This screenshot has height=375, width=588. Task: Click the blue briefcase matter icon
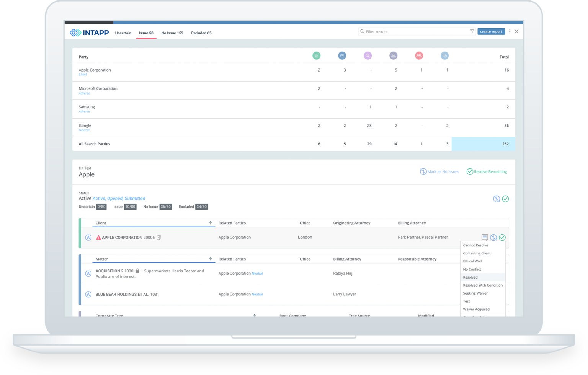click(x=342, y=56)
